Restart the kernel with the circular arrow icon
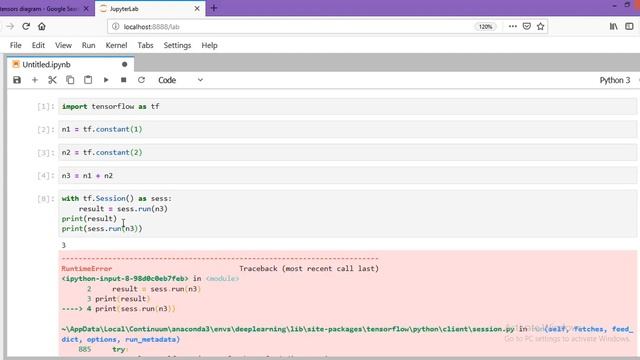Viewport: 640px width, 360px height. [x=141, y=80]
